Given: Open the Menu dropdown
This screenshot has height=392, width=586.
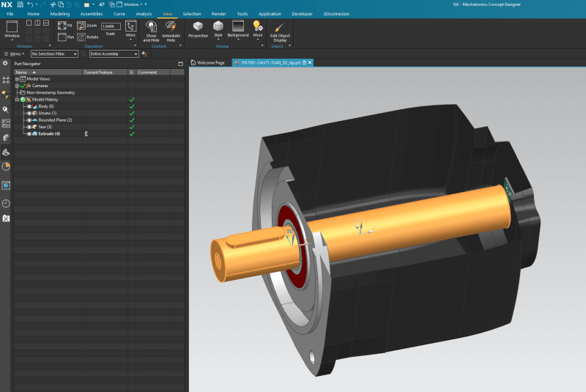Looking at the screenshot, I should click(14, 53).
